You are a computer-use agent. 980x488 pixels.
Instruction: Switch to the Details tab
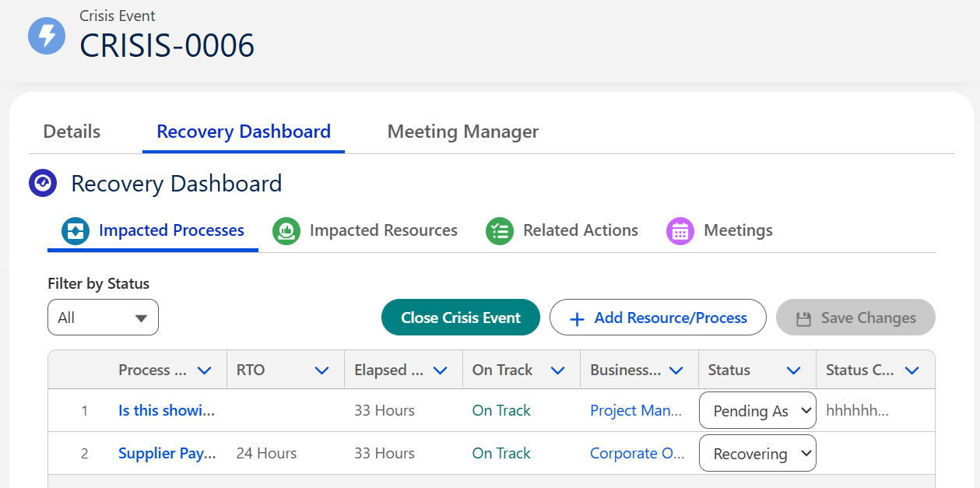coord(71,132)
